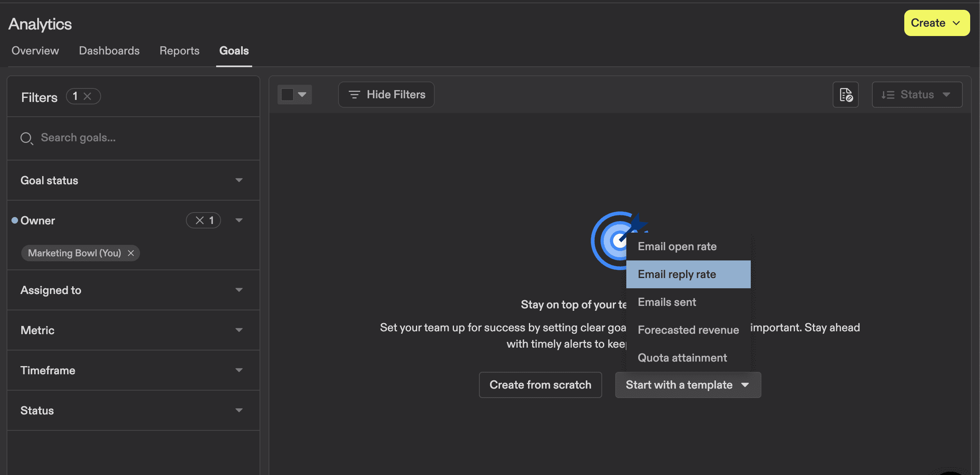Collapse the Owner filter section
The height and width of the screenshot is (475, 980).
coord(239,220)
